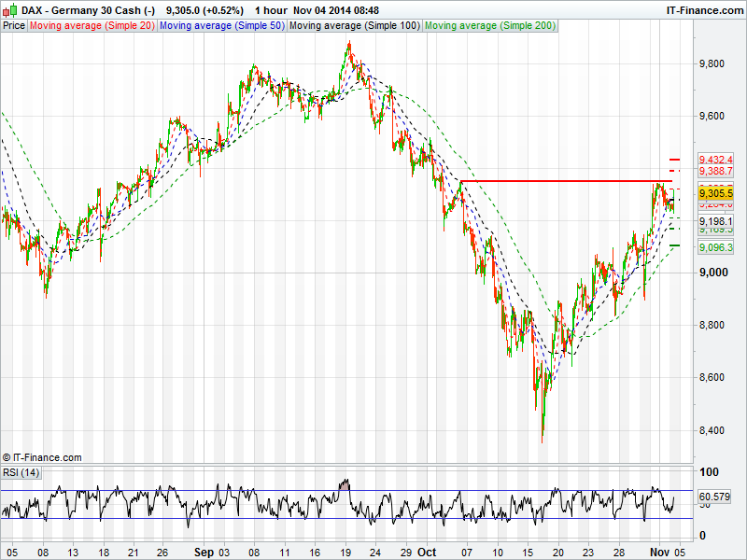
Task: Click the Oct month label on time axis
Action: click(427, 553)
